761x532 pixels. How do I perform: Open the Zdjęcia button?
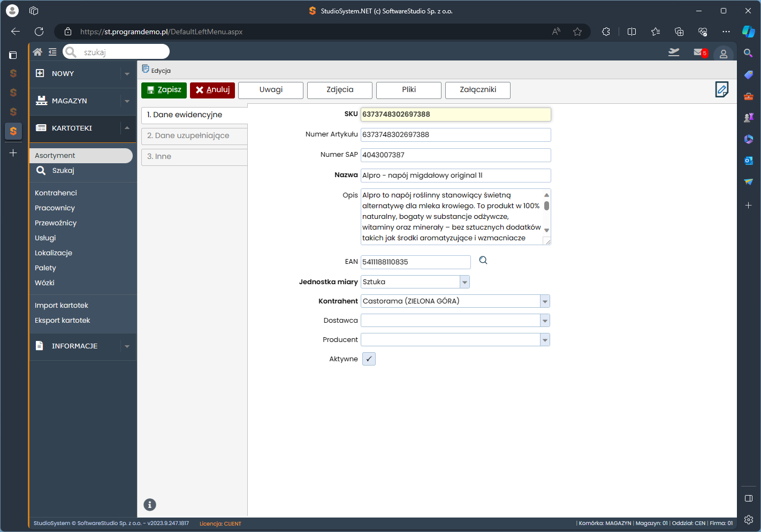[340, 90]
